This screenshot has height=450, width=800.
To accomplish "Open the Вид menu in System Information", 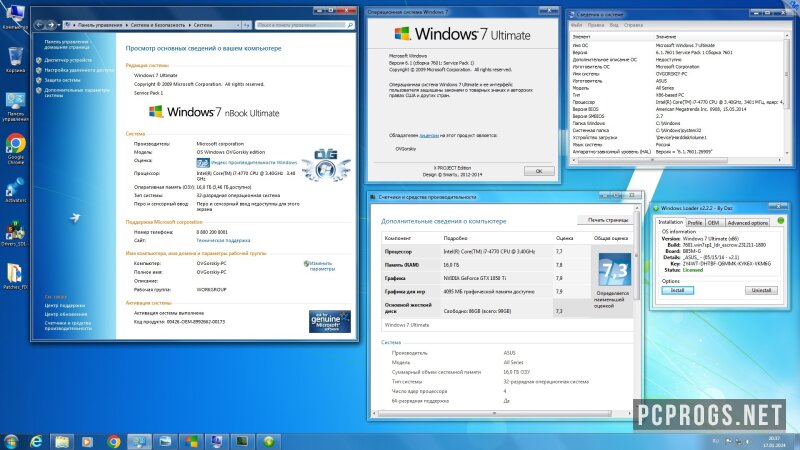I will (614, 25).
